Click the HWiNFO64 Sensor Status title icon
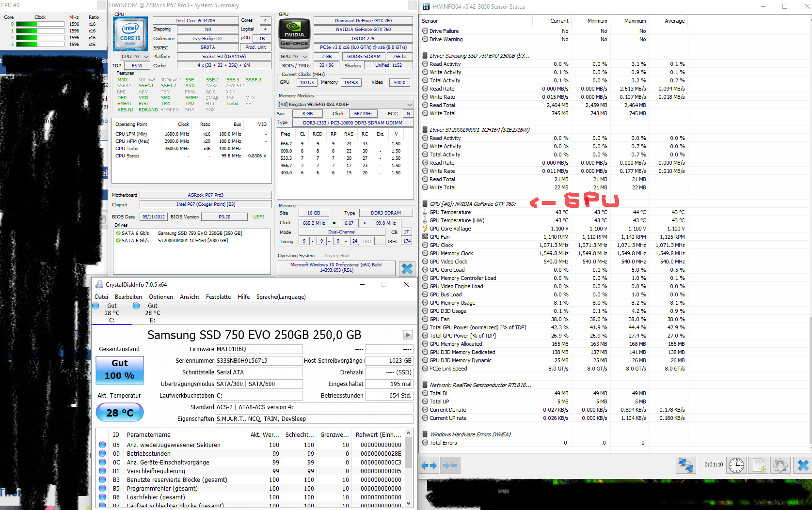Viewport: 812px width, 510px height. point(426,7)
